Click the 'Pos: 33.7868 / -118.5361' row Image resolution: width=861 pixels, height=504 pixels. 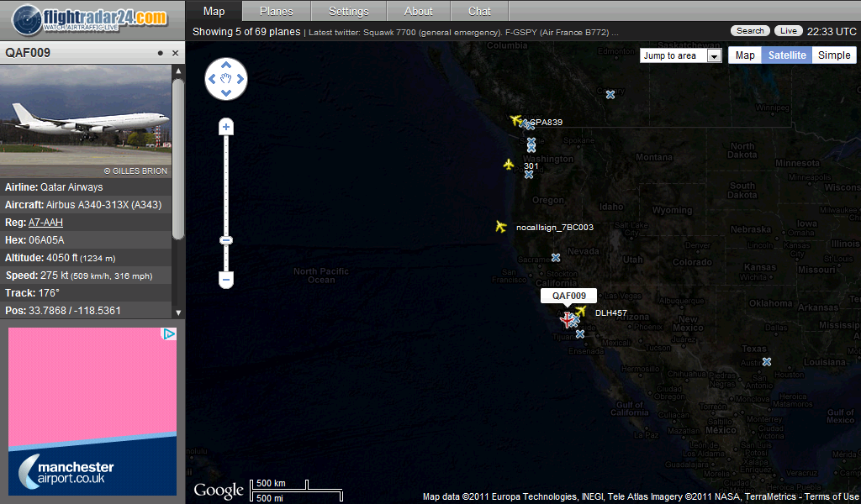point(86,311)
